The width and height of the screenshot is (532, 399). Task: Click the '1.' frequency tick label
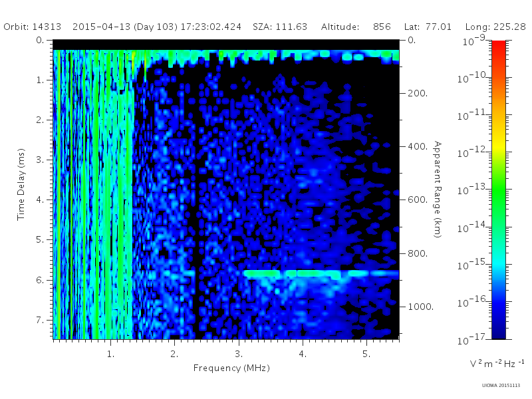point(110,354)
